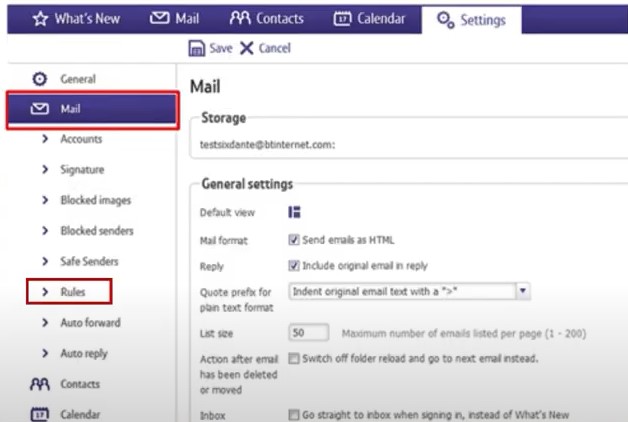Select General in settings sidebar
This screenshot has width=628, height=422.
click(78, 79)
